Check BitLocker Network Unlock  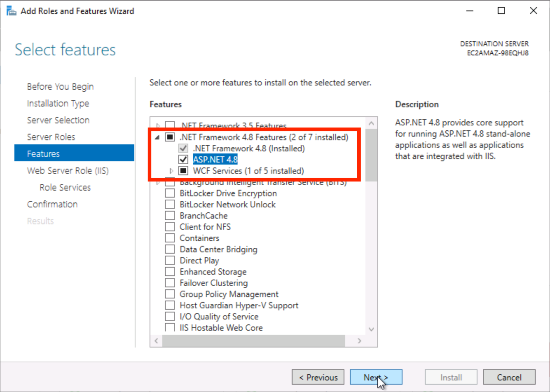(x=170, y=204)
